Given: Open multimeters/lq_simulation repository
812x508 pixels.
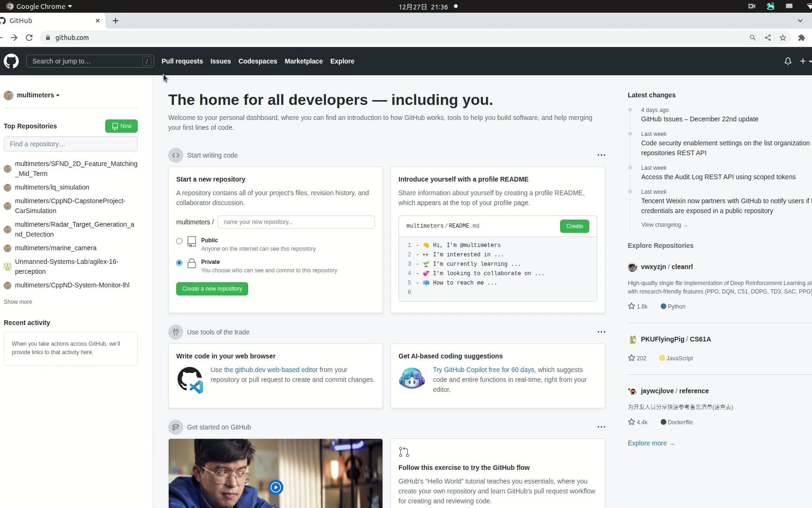Looking at the screenshot, I should click(52, 187).
